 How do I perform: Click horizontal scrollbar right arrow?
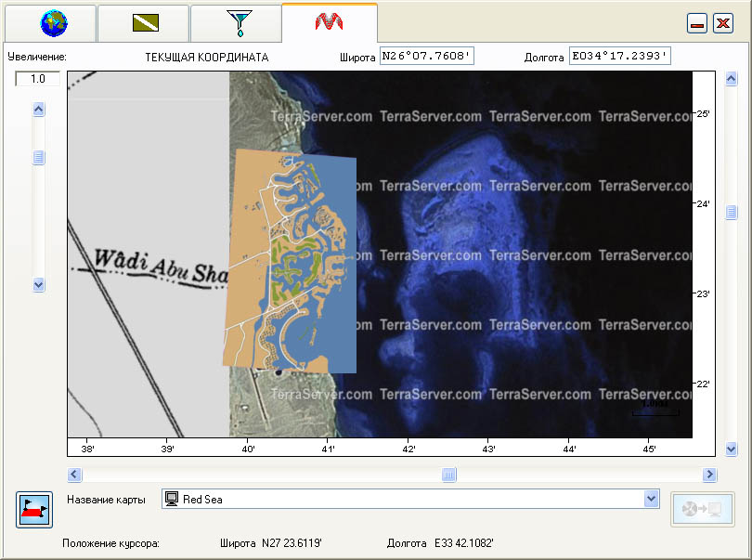click(709, 475)
